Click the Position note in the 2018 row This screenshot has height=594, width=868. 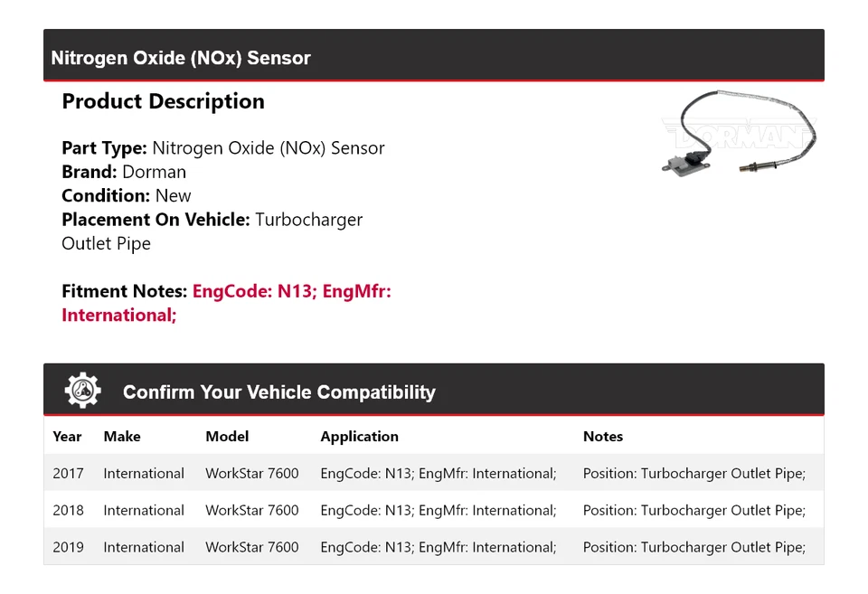[693, 510]
